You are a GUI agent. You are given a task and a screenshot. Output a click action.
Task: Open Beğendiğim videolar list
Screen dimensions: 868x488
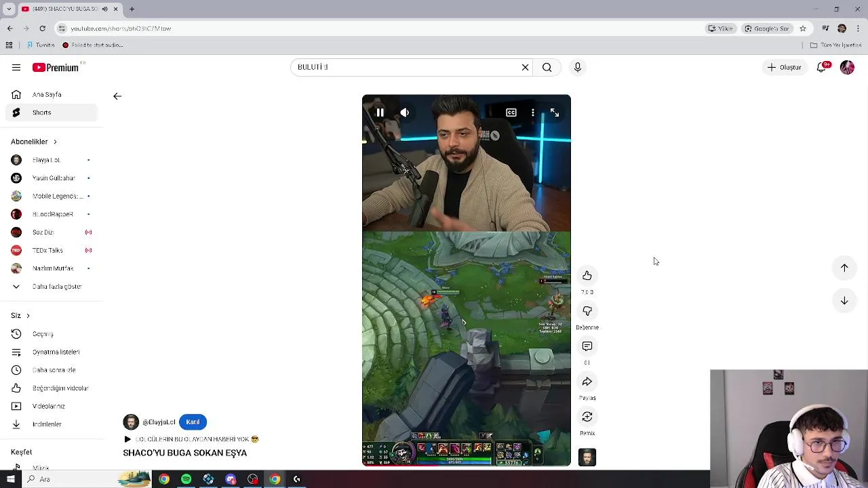tap(52, 388)
